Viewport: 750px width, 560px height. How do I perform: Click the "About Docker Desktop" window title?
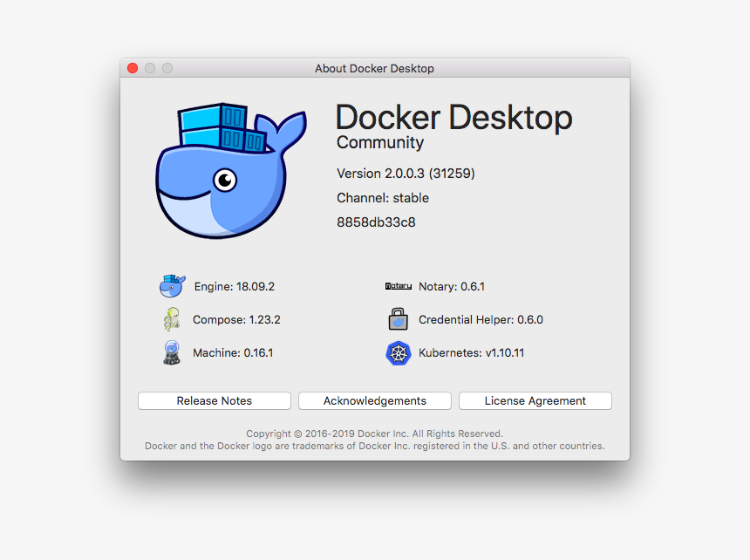374,68
